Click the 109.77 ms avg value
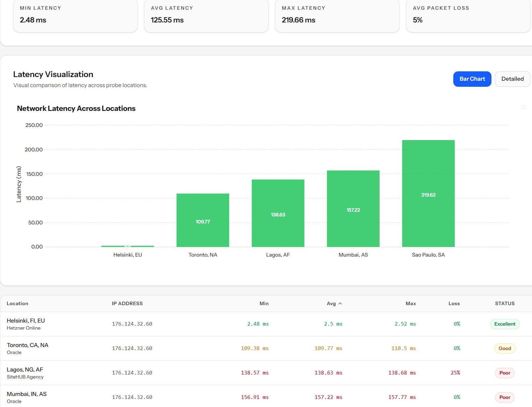This screenshot has height=407, width=532. click(x=328, y=348)
